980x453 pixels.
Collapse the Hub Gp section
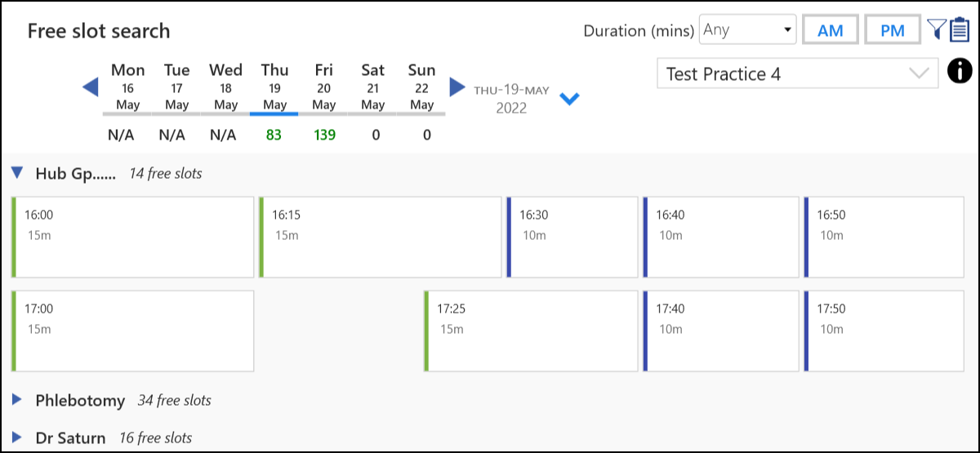17,173
